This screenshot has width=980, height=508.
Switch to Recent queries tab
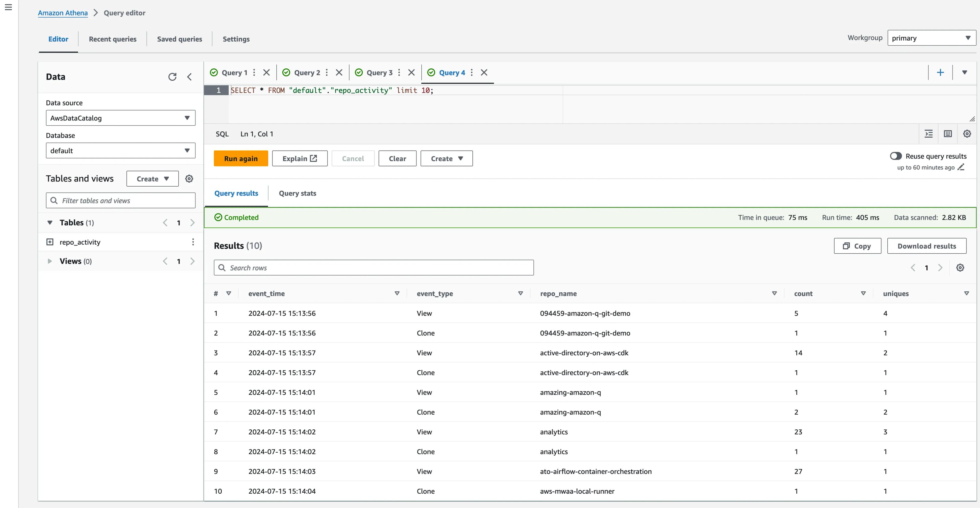113,39
